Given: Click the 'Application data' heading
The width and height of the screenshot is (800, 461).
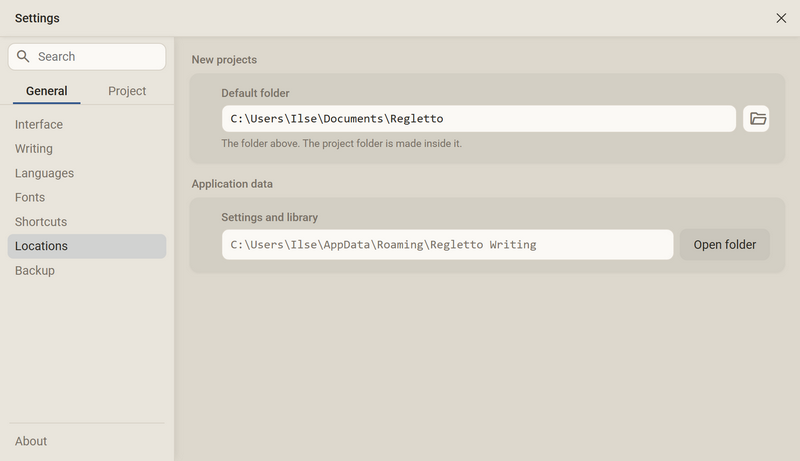Looking at the screenshot, I should [x=232, y=184].
